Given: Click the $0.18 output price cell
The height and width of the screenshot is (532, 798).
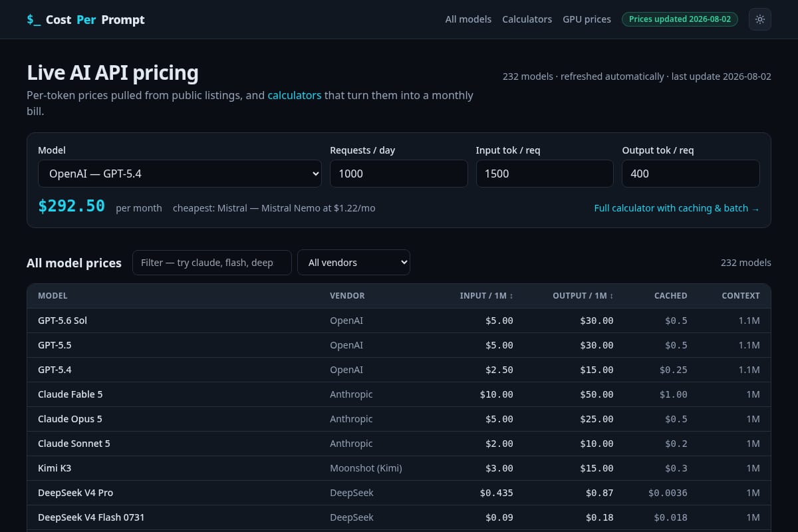Looking at the screenshot, I should 599,517.
